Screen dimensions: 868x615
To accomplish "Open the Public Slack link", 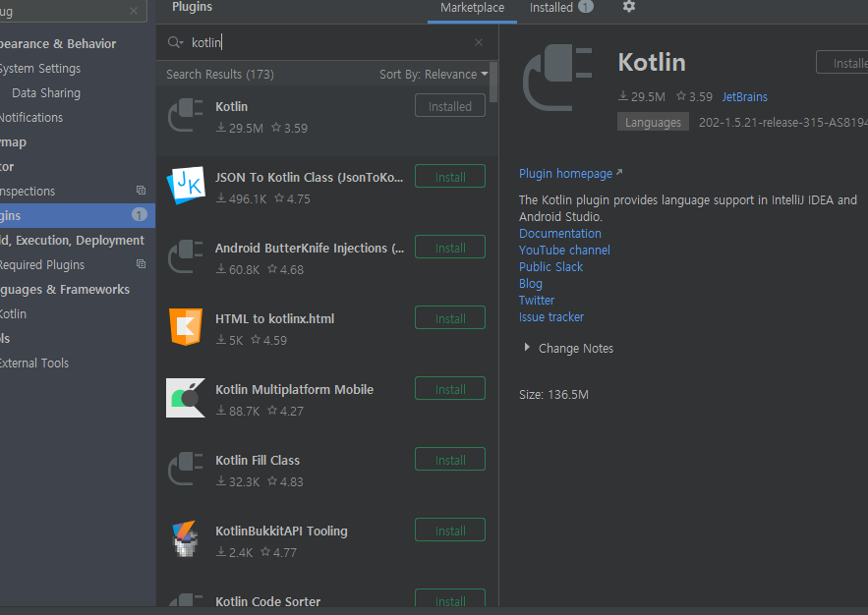I will tap(550, 266).
